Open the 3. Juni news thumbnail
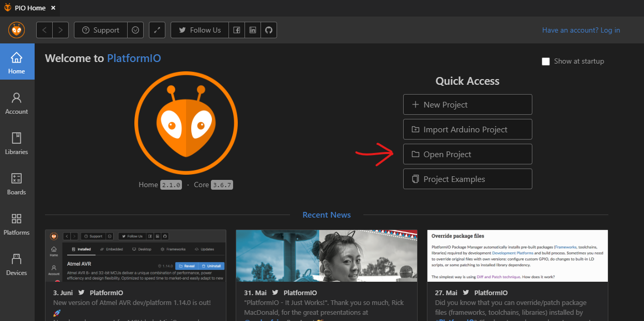The width and height of the screenshot is (644, 321). click(x=135, y=256)
